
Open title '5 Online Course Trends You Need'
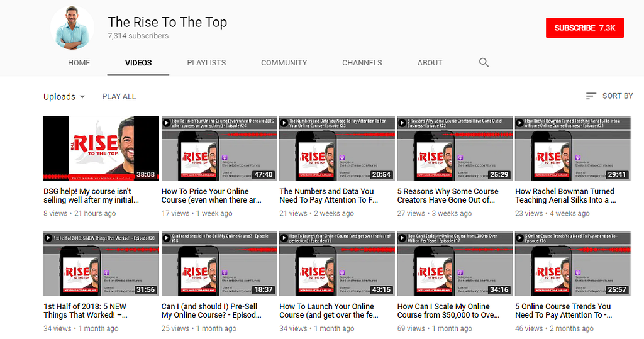[563, 311]
